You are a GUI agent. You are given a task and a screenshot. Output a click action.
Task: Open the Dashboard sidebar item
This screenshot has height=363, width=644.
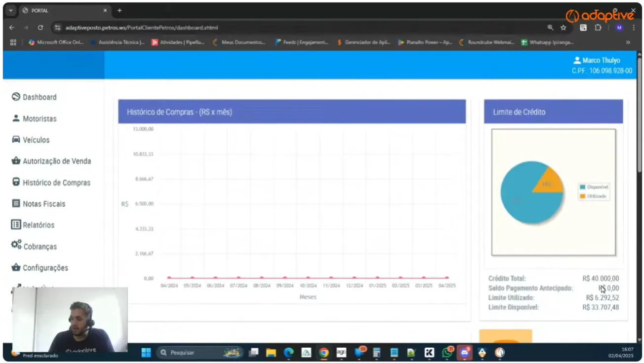click(x=34, y=97)
